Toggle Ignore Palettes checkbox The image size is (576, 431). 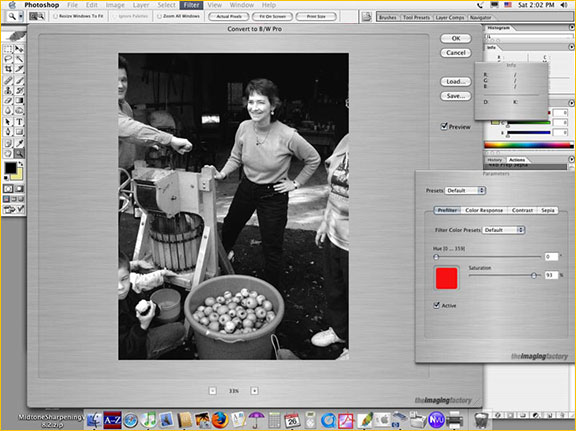point(114,17)
